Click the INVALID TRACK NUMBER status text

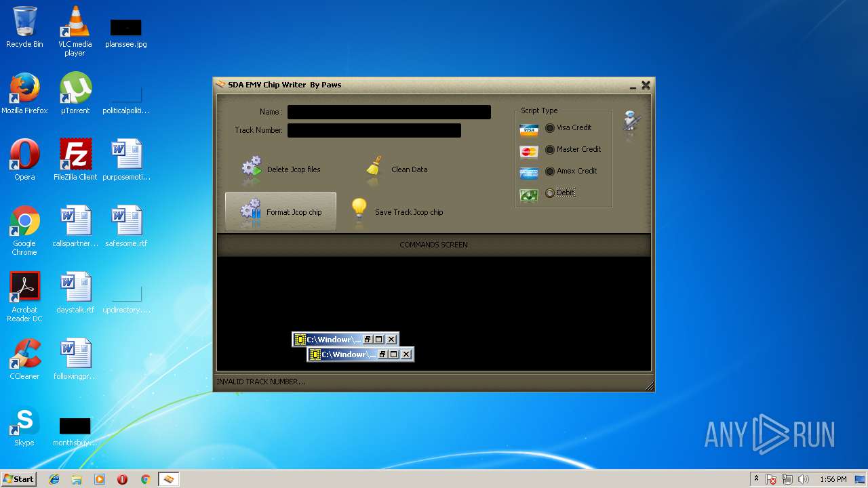261,382
